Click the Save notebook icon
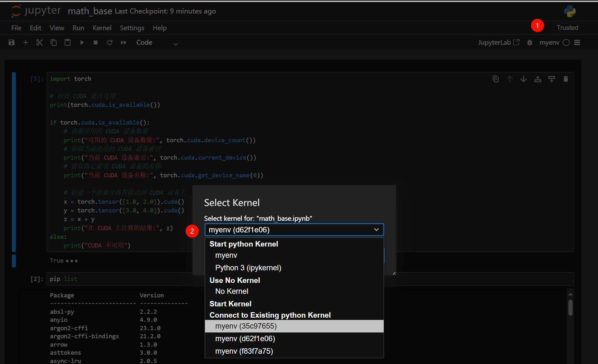Image resolution: width=598 pixels, height=364 pixels. pyautogui.click(x=12, y=42)
